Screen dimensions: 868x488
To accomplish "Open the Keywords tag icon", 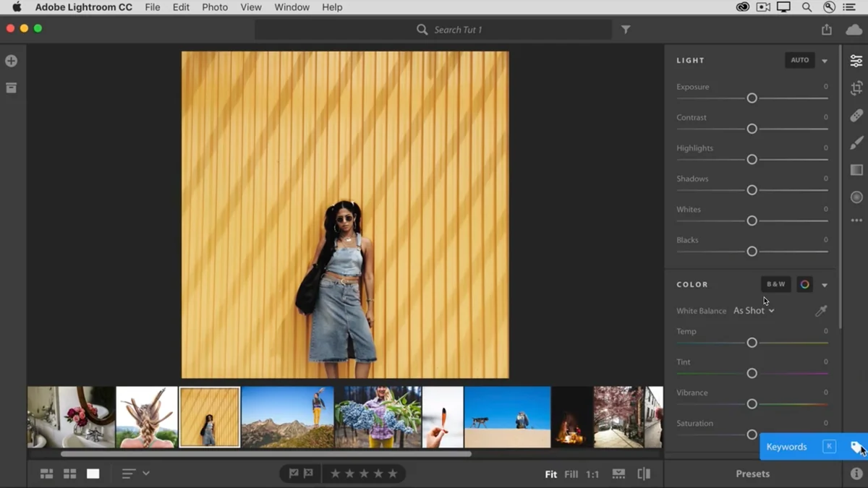I will (x=856, y=447).
